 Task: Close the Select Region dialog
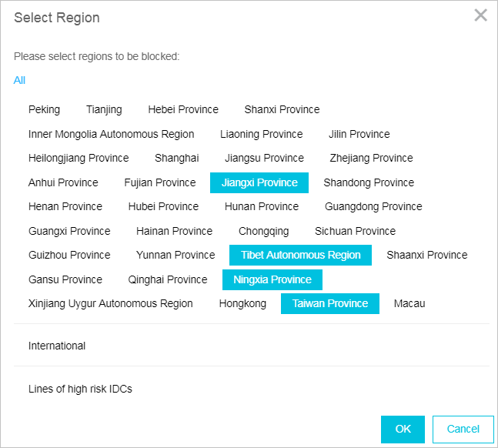click(x=481, y=15)
